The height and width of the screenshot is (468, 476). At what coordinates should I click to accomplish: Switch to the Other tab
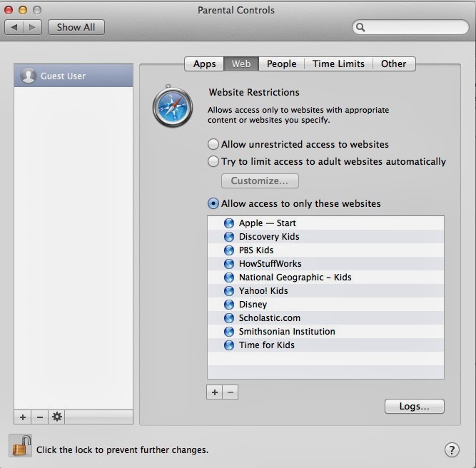[x=394, y=63]
